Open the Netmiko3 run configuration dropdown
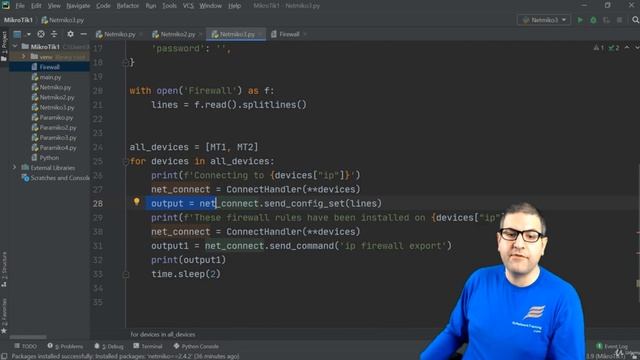Image resolution: width=640 pixels, height=360 pixels. click(x=543, y=20)
